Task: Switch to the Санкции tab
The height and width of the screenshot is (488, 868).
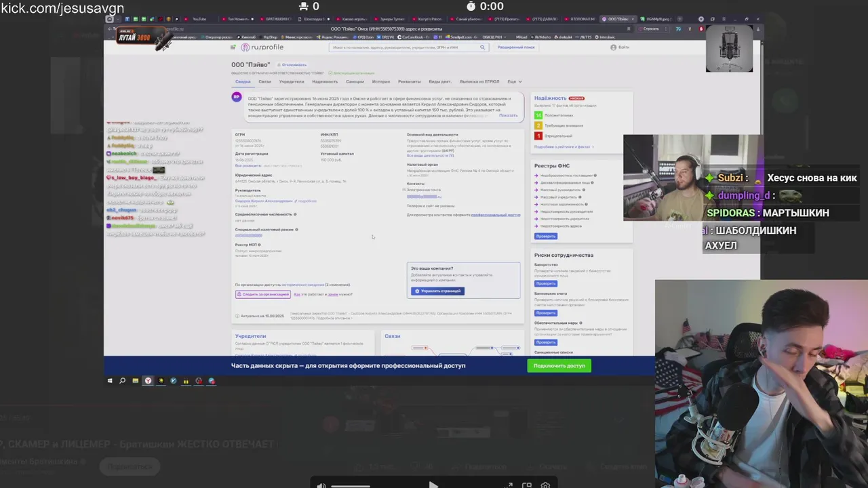Action: pos(355,81)
